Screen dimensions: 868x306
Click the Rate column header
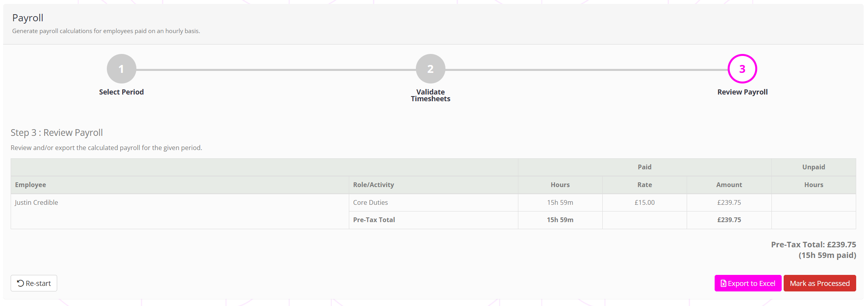(x=644, y=185)
